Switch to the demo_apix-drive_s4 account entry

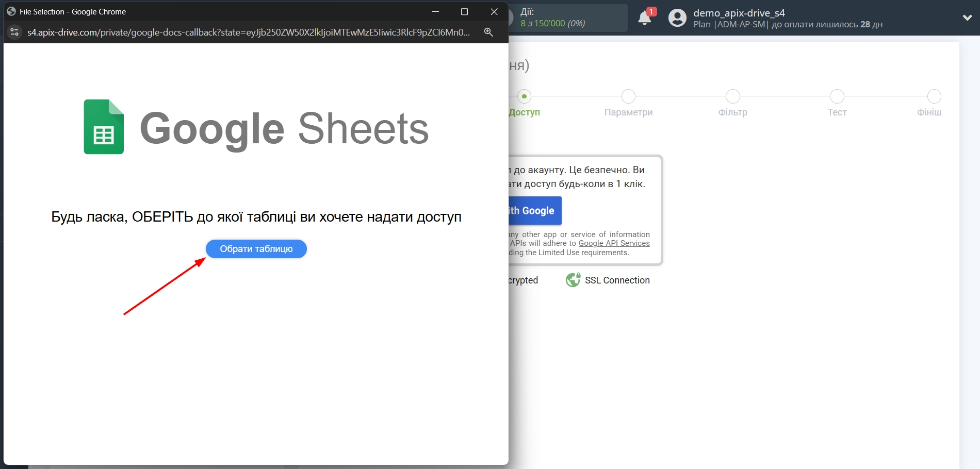[740, 13]
